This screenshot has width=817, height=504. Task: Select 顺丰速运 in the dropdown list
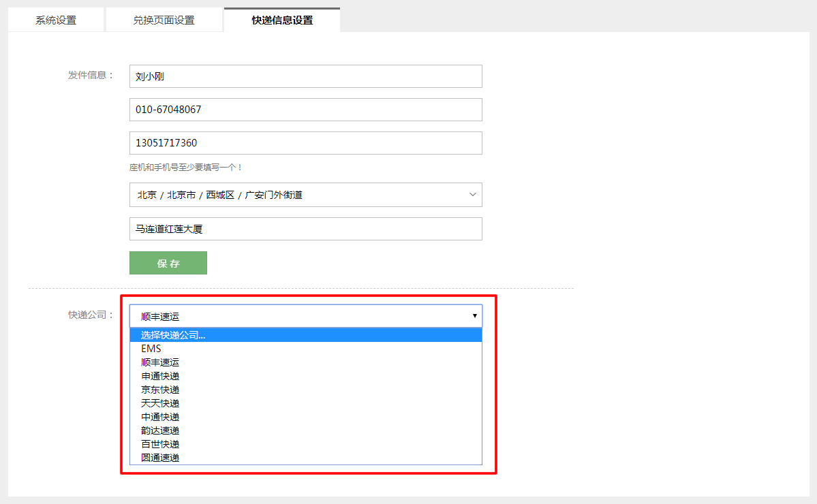[306, 362]
